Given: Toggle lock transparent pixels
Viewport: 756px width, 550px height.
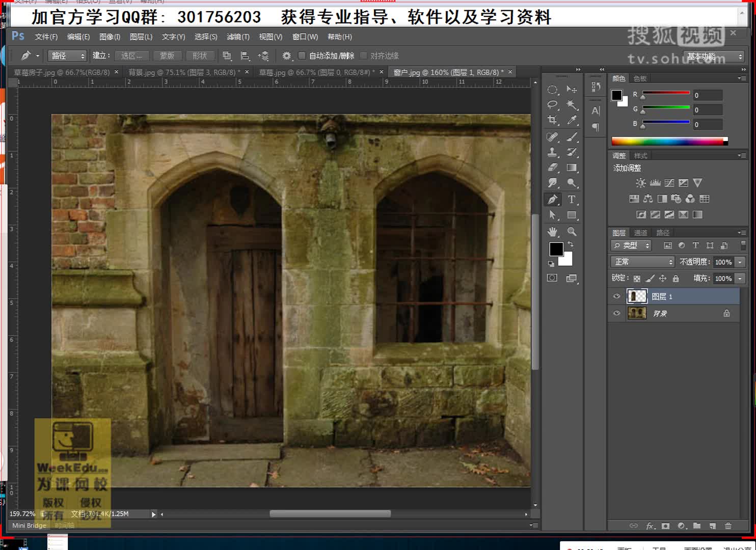Looking at the screenshot, I should click(x=637, y=279).
